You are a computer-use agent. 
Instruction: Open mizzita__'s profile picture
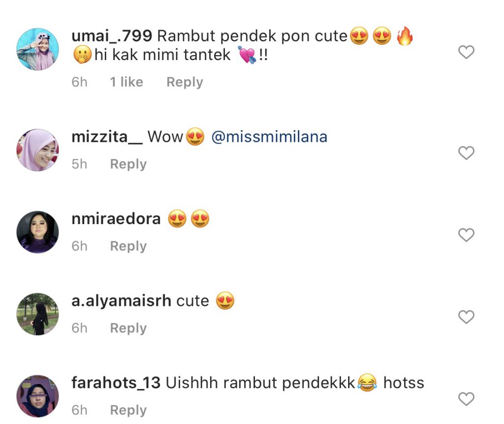click(x=37, y=150)
